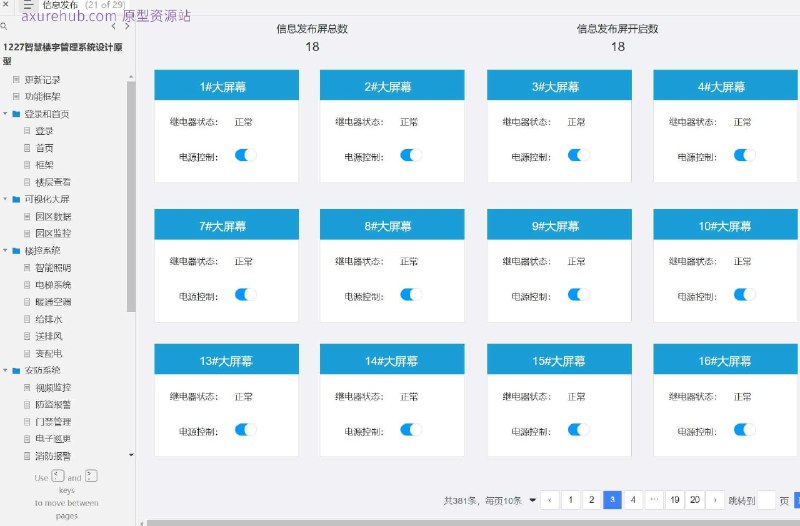
Task: Toggle power switch for 4#大屏幕
Action: click(744, 155)
